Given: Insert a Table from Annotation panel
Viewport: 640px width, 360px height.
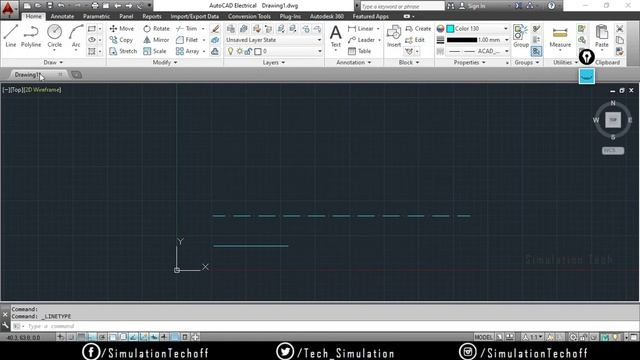Looking at the screenshot, I should 360,51.
